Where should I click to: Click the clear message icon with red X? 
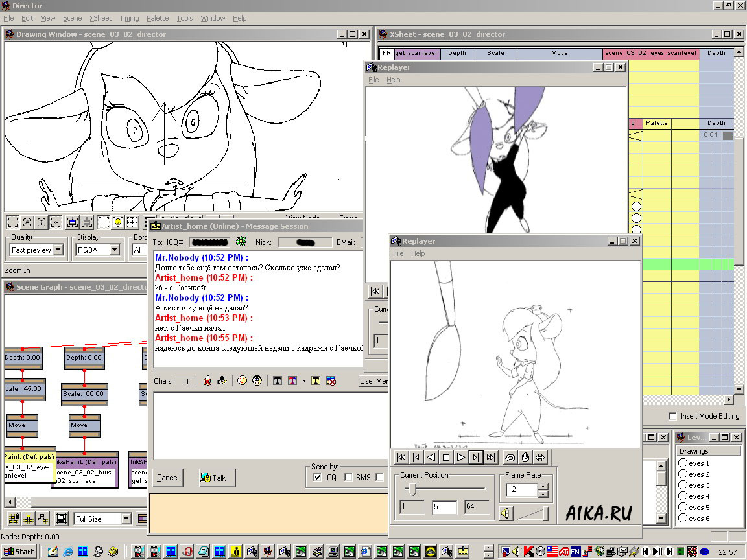331,380
